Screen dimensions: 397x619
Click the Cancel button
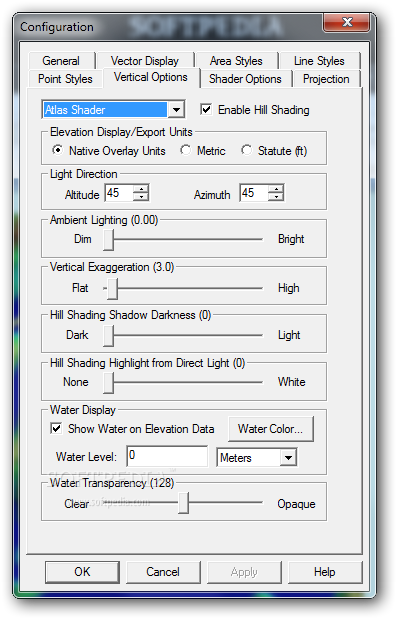tap(163, 572)
